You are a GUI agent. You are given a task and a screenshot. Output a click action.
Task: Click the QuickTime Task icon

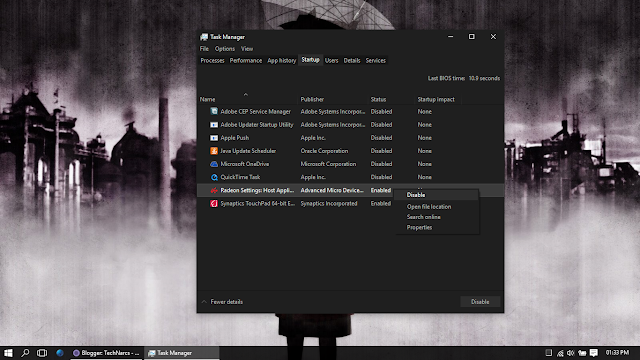214,177
